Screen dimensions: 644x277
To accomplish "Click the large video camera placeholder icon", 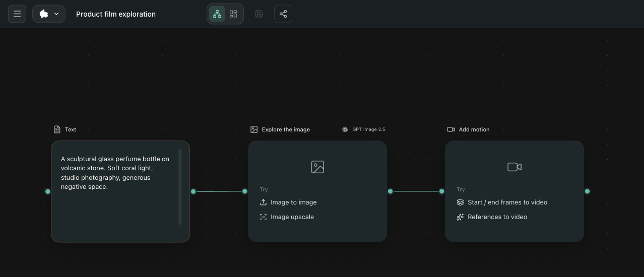I will pos(514,167).
